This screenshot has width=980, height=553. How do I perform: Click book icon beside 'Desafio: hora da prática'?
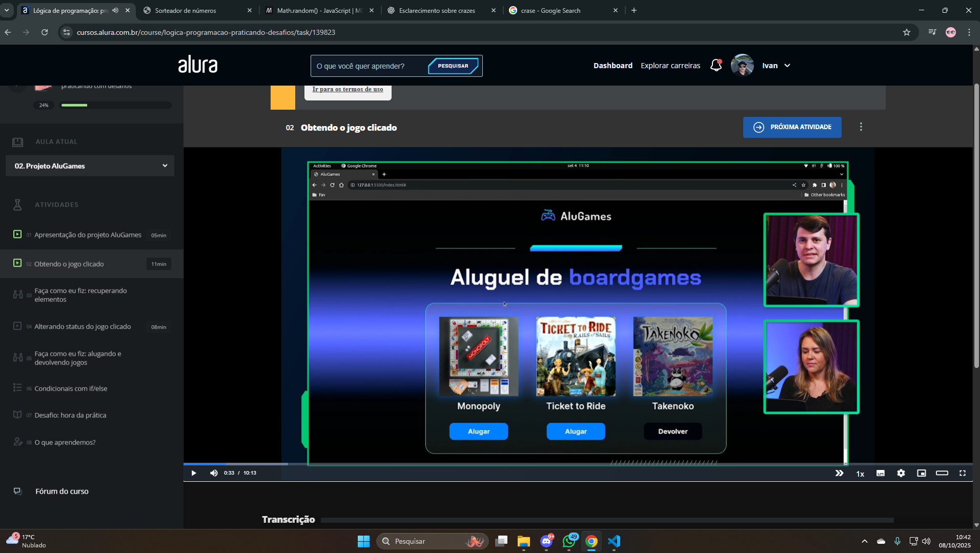coord(17,415)
